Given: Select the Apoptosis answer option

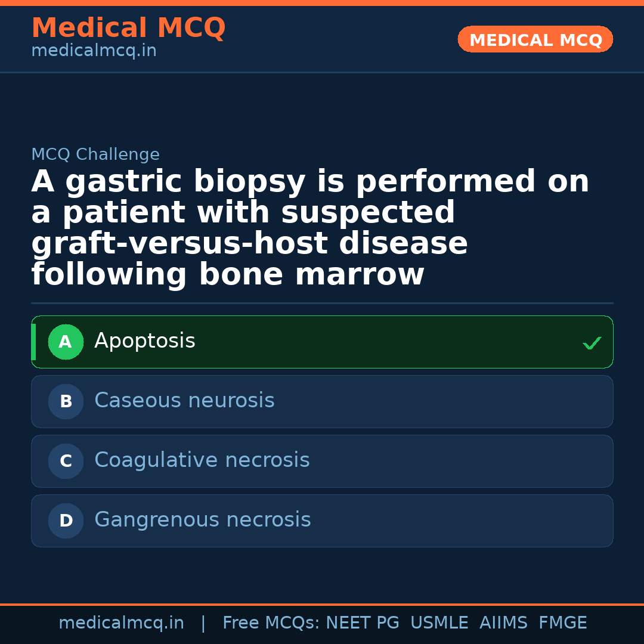Looking at the screenshot, I should [x=322, y=342].
